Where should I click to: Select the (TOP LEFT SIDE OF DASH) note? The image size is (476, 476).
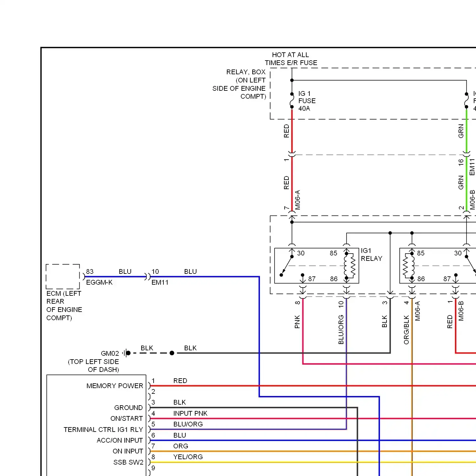pos(94,366)
